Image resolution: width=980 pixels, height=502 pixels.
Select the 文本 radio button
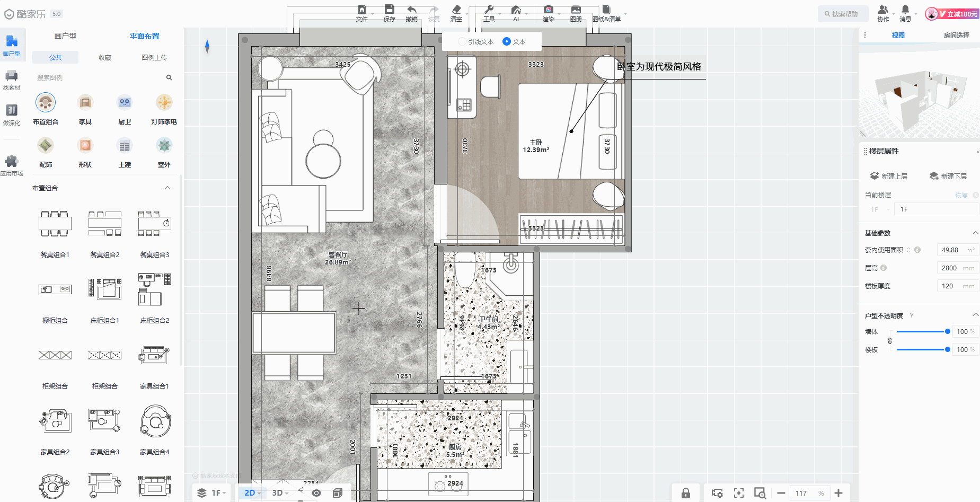[x=507, y=41]
